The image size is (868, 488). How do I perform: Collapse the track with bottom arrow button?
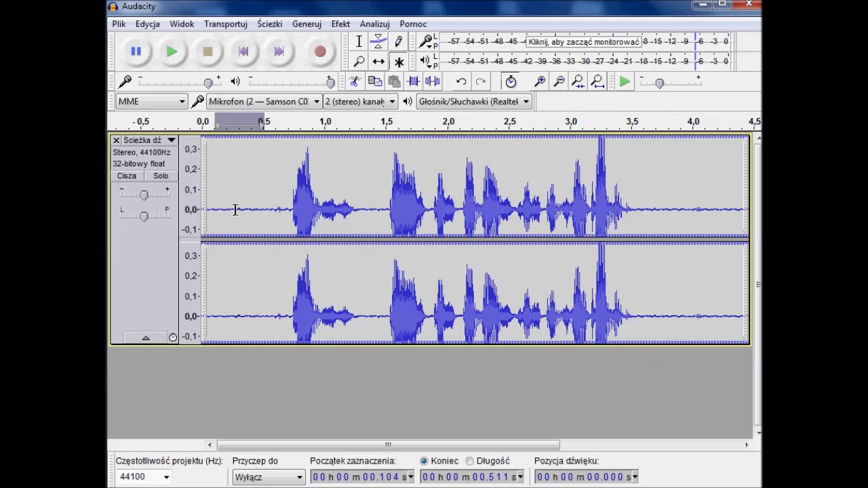click(x=146, y=338)
